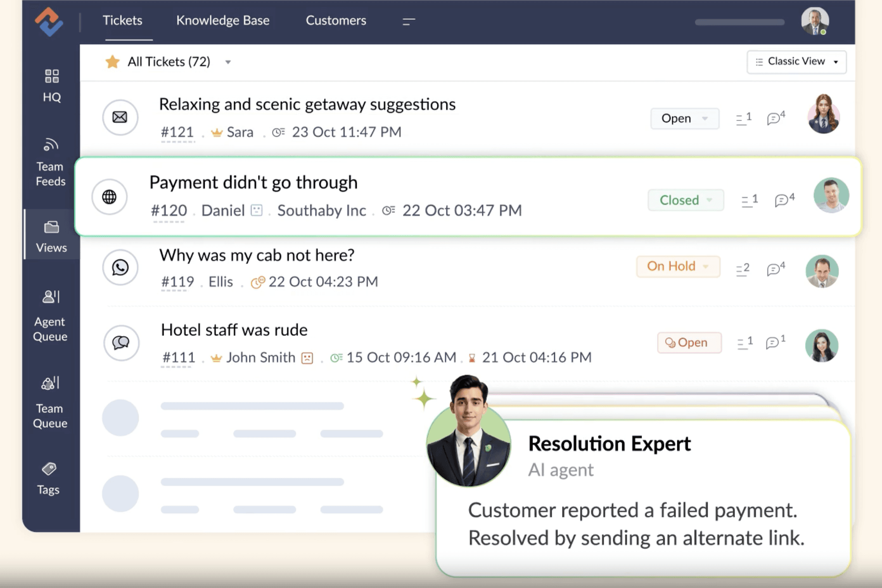Open the ticket titled Hotel staff was rude
Image resolution: width=882 pixels, height=588 pixels.
(234, 330)
